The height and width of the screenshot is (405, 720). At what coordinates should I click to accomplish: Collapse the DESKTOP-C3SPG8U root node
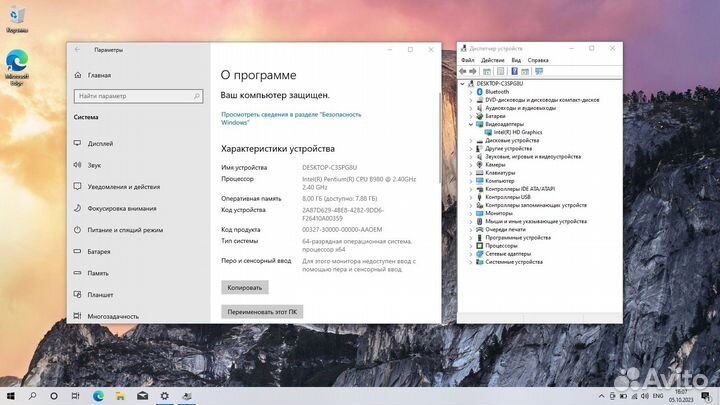pyautogui.click(x=462, y=84)
